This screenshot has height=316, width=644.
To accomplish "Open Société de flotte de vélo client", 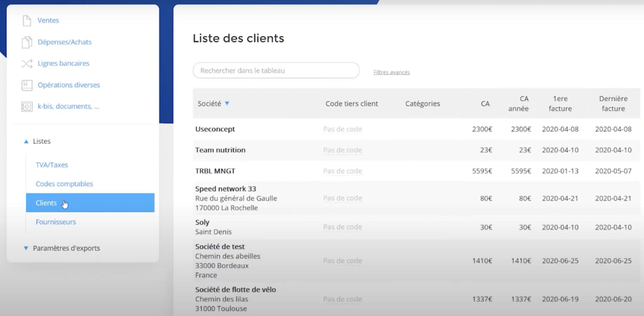I will pyautogui.click(x=235, y=290).
